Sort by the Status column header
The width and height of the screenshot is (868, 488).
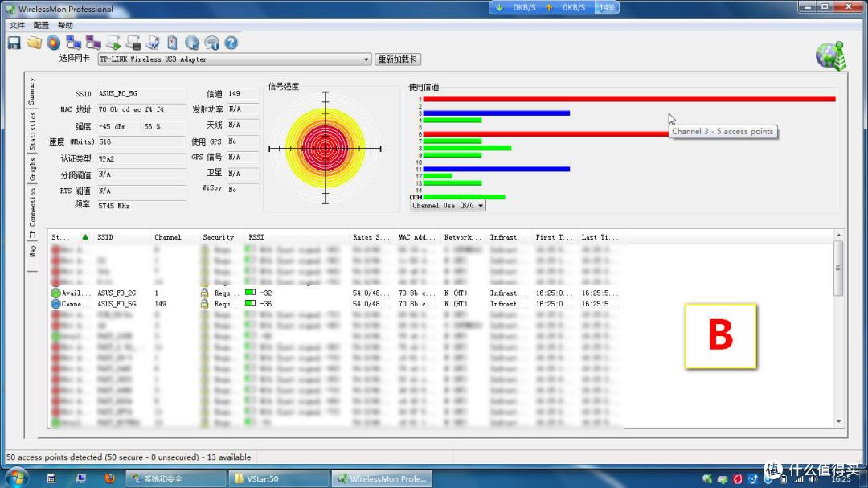click(70, 237)
